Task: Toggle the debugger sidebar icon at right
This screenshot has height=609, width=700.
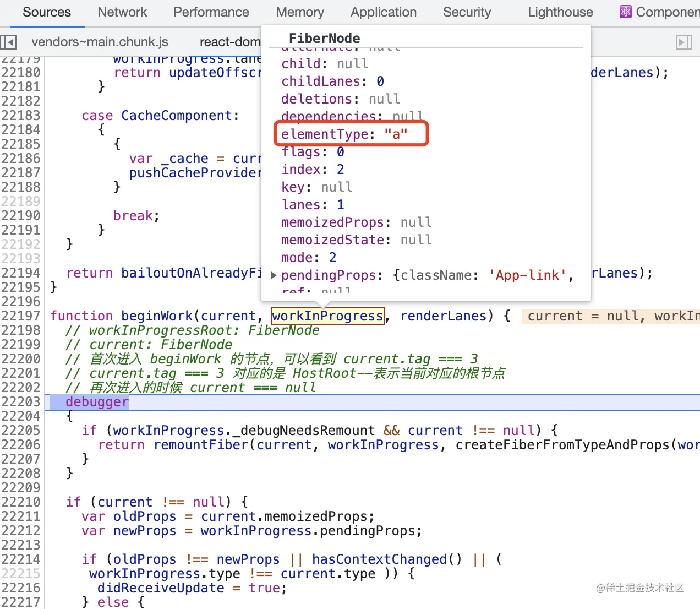Action: click(x=684, y=42)
